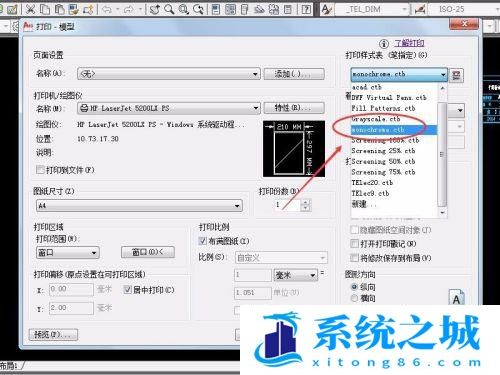The height and width of the screenshot is (375, 500).
Task: Open the Tool Palettes window icon
Action: [x=244, y=9]
